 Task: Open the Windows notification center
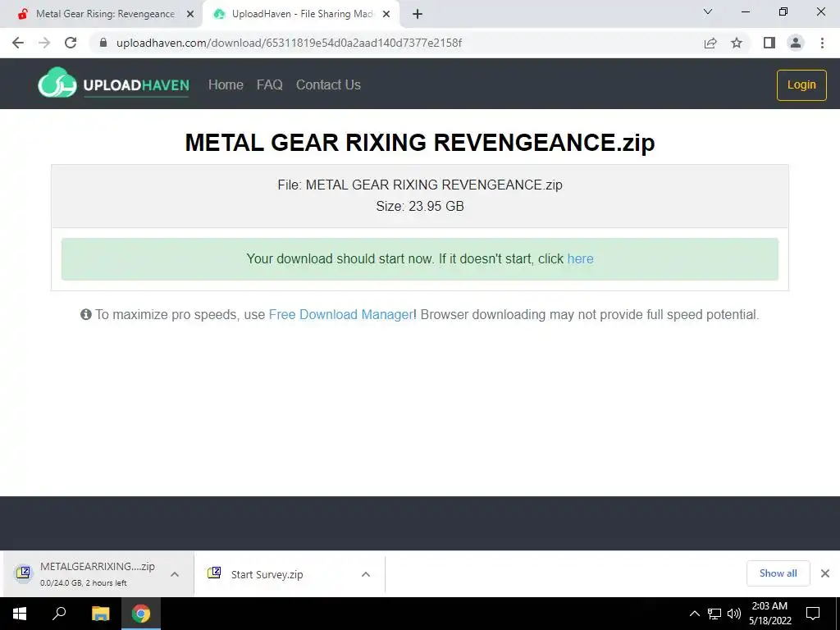(813, 614)
